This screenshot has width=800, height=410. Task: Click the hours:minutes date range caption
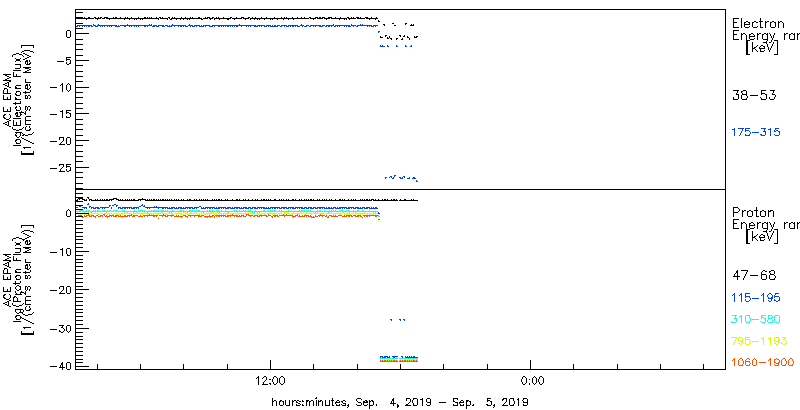point(399,401)
